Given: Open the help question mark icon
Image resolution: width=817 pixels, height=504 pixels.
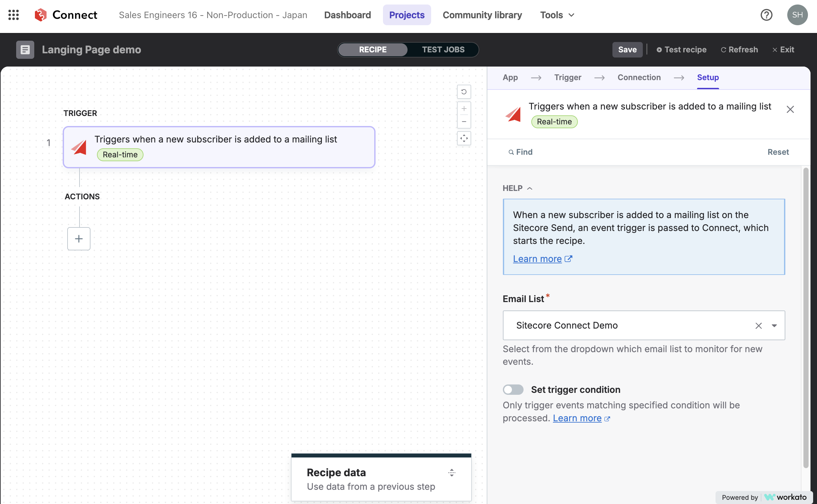Looking at the screenshot, I should pos(766,15).
